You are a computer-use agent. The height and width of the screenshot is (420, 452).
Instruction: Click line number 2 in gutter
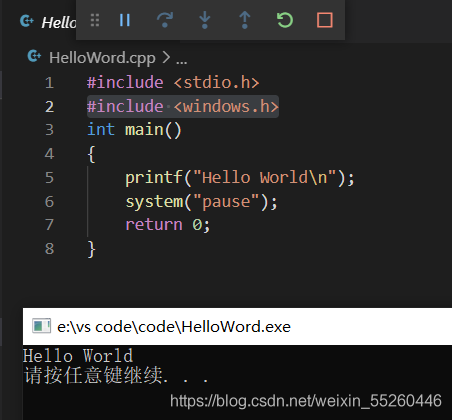[49, 107]
